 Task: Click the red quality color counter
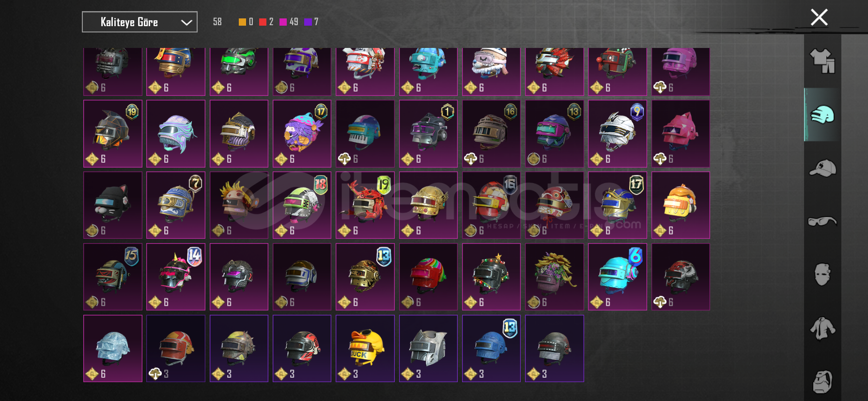click(x=266, y=22)
